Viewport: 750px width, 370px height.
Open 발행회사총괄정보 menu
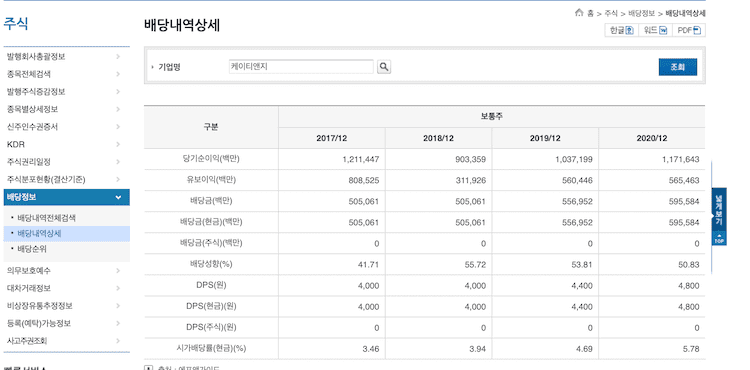pos(36,56)
